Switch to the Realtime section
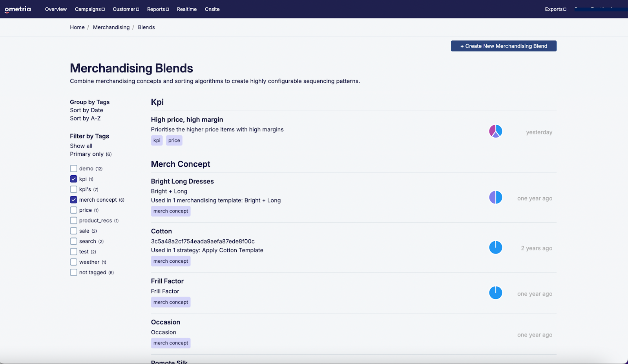628x364 pixels. [187, 9]
